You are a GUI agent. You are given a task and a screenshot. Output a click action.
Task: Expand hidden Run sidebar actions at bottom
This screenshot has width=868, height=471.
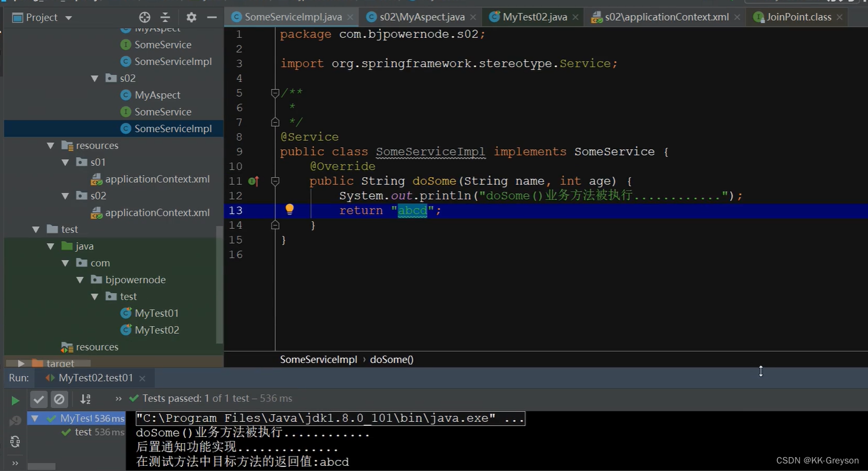coord(15,463)
